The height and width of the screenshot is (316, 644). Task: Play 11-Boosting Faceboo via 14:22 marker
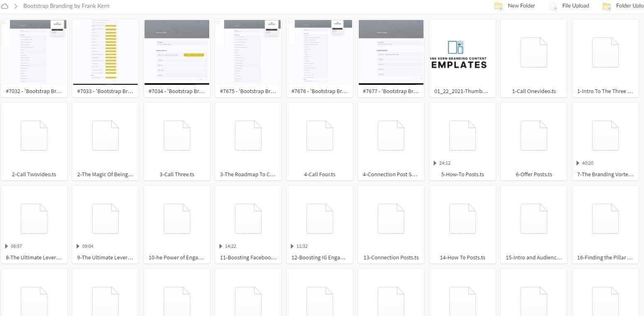[228, 246]
